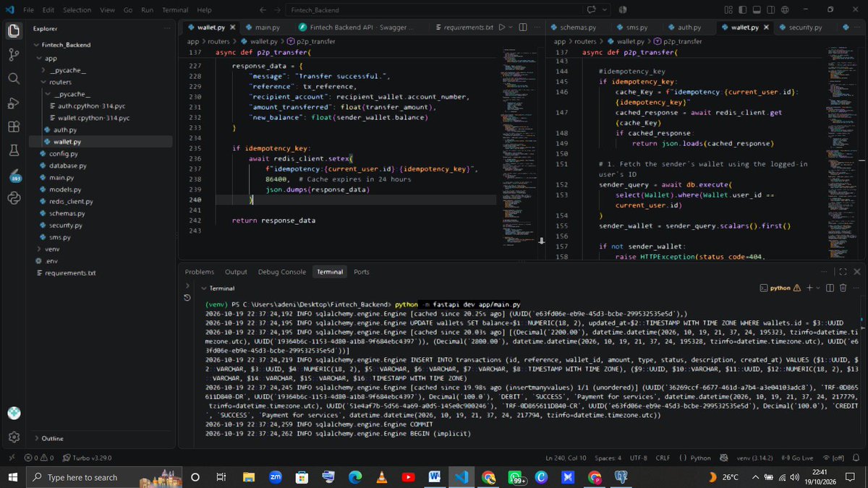
Task: Open Microsoft Word from the taskbar
Action: [434, 477]
